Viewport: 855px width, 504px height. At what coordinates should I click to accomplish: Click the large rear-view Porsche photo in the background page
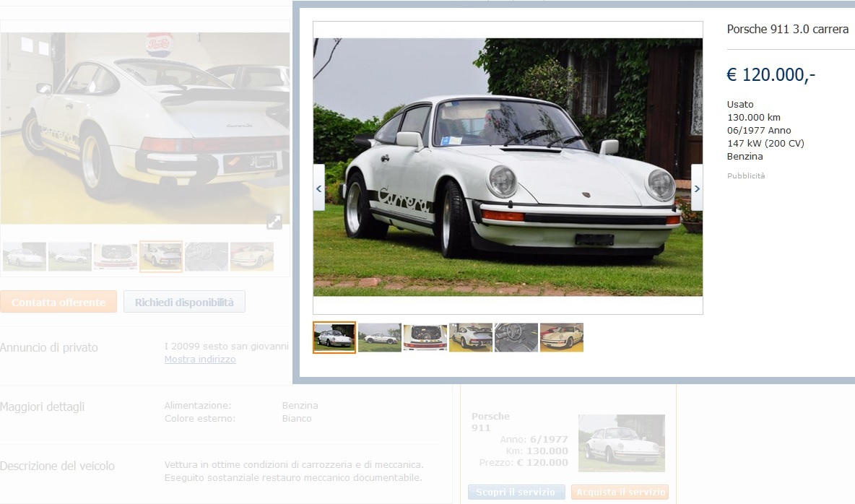point(145,129)
